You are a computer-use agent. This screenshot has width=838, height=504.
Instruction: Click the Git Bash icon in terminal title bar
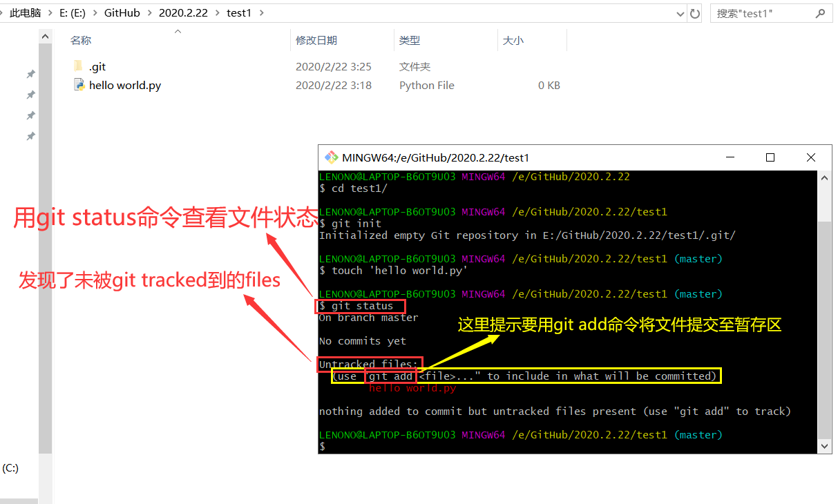coord(332,157)
